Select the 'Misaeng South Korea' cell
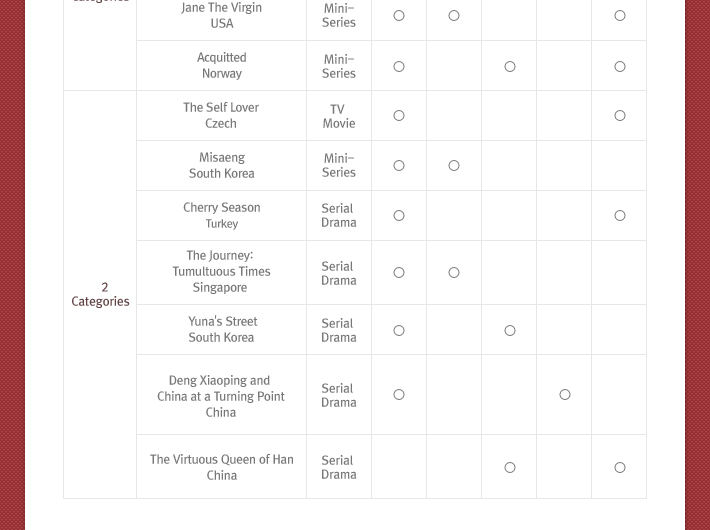The height and width of the screenshot is (530, 710). 221,165
